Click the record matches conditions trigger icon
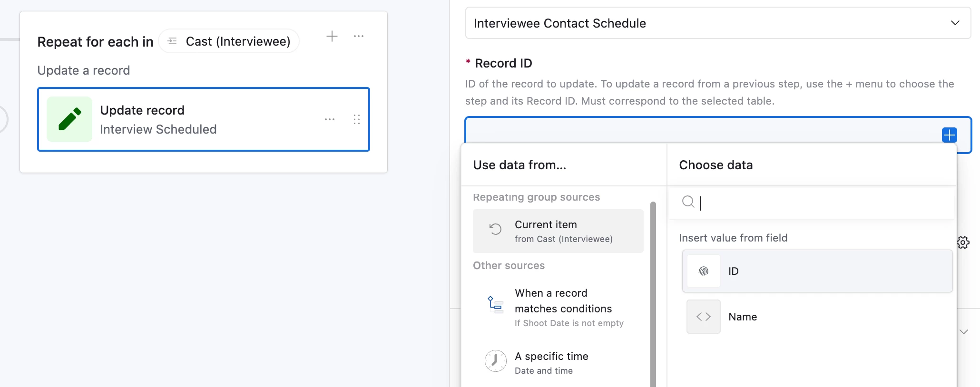 [x=495, y=303]
